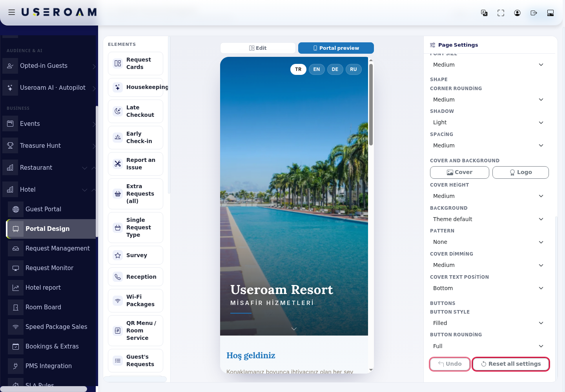Screen dimensions: 565x392
Task: Open the user account icon
Action: click(x=517, y=13)
